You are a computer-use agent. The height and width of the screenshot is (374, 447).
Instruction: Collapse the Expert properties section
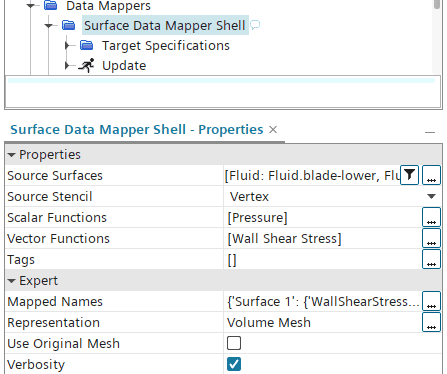click(12, 281)
